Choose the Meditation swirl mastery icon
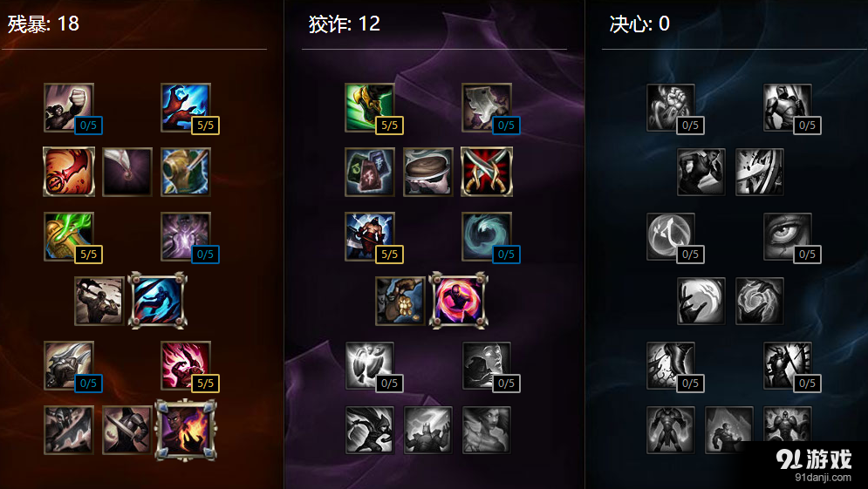 pos(487,236)
